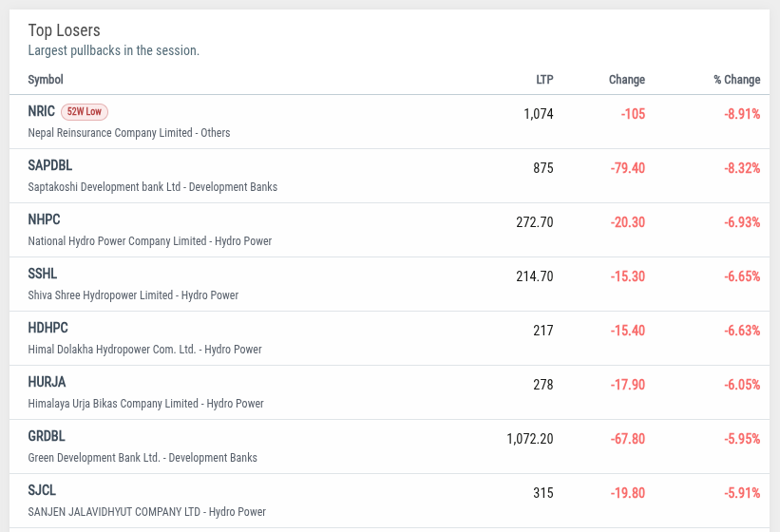Click NHPC change value -20.30
780x532 pixels.
point(628,222)
